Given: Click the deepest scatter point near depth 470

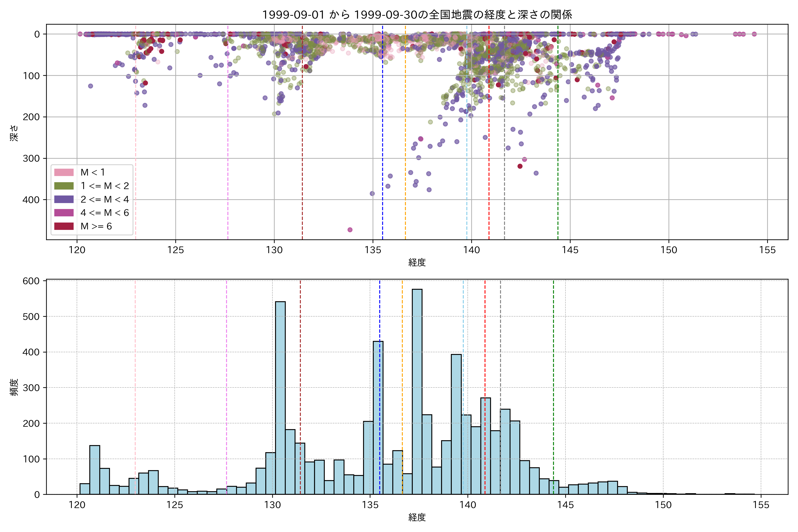Looking at the screenshot, I should (350, 230).
